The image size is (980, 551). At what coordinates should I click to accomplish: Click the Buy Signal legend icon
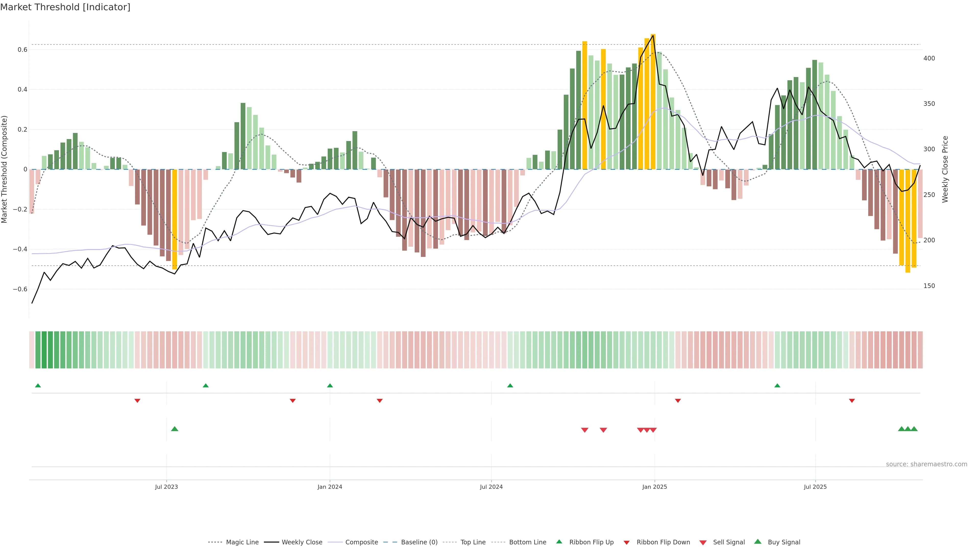coord(758,542)
